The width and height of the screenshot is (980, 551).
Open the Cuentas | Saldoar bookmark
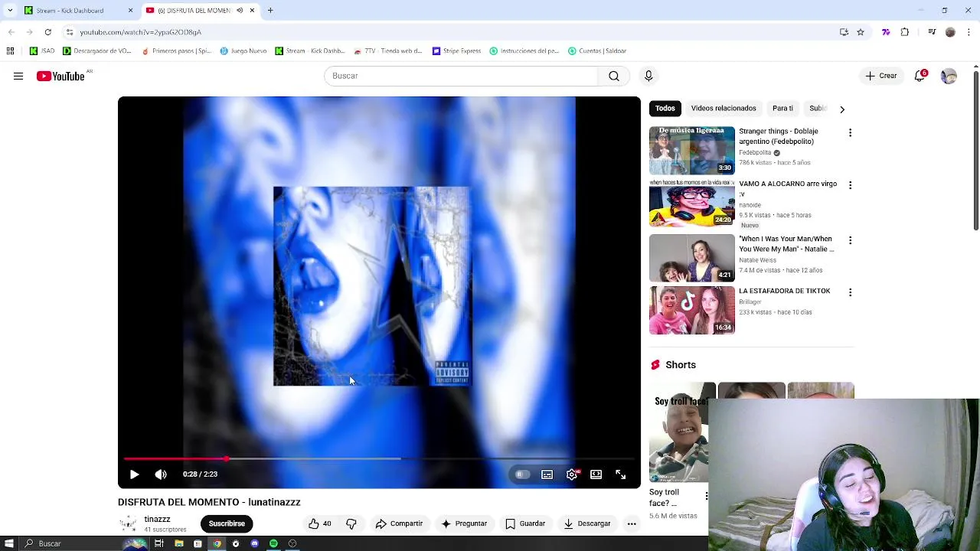[597, 51]
